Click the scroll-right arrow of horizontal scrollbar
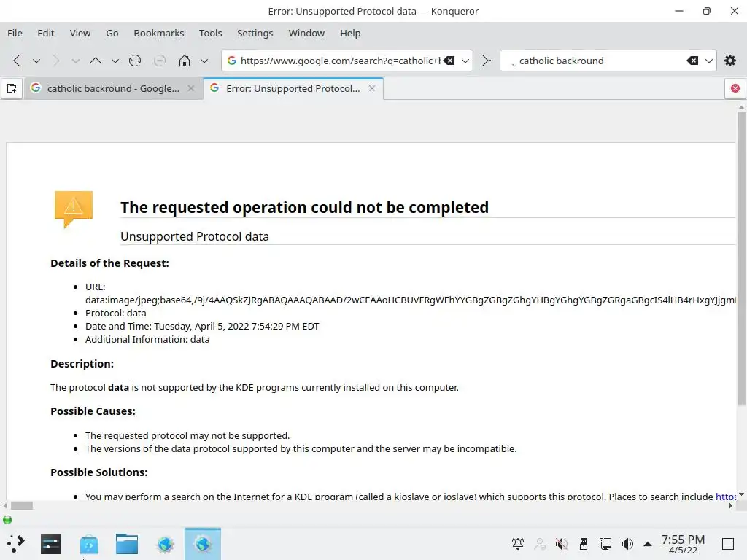This screenshot has width=747, height=560. tap(731, 506)
